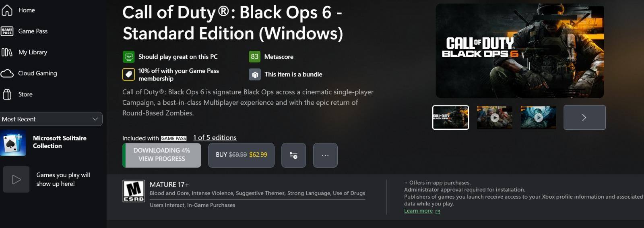Show next media thumbnails with arrow
The width and height of the screenshot is (644, 228).
584,118
